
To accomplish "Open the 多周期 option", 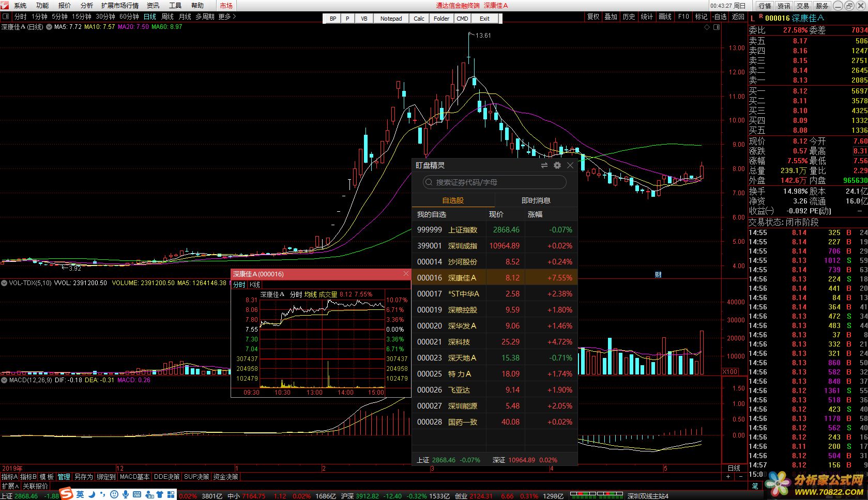I will (205, 17).
